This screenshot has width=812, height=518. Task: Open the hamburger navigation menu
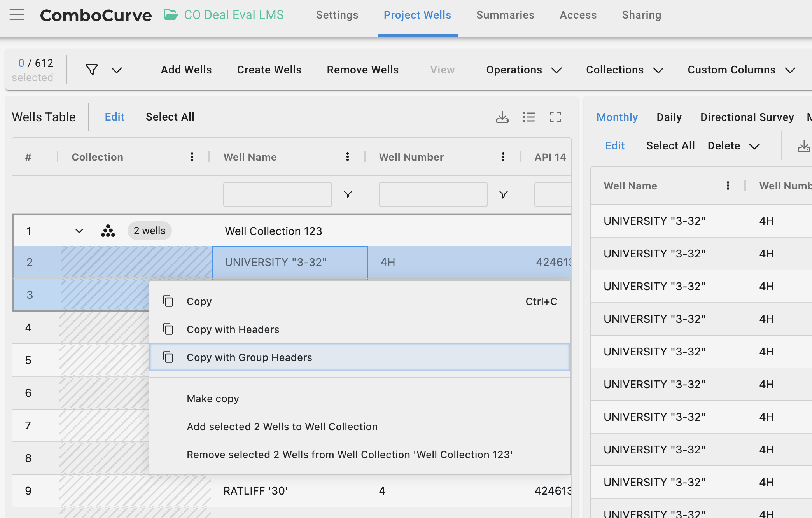coord(17,15)
